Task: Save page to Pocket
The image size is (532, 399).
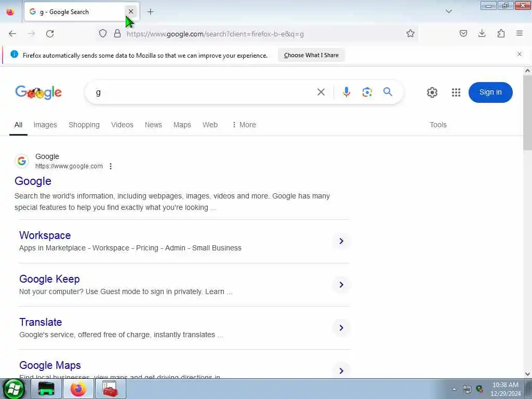Action: pos(463,33)
